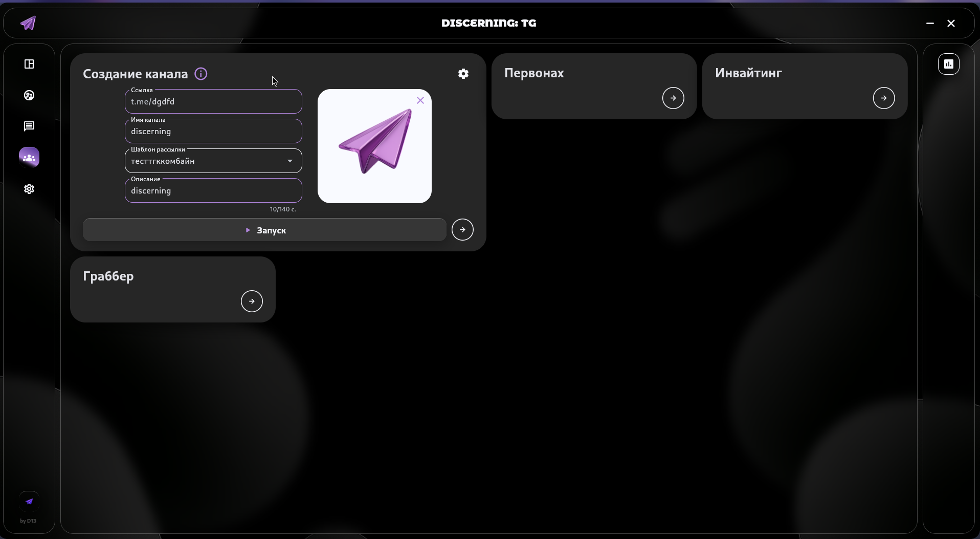Image resolution: width=980 pixels, height=539 pixels.
Task: Click the paper plane logo at bottom left
Action: [x=29, y=502]
